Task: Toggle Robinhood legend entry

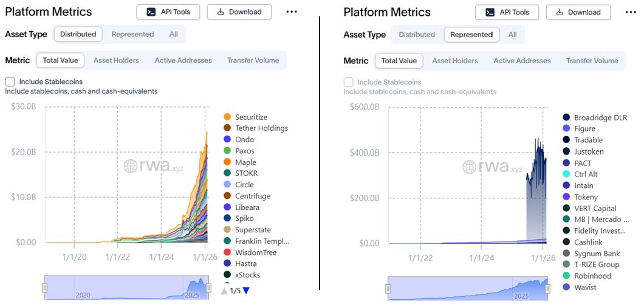Action: 587,276
